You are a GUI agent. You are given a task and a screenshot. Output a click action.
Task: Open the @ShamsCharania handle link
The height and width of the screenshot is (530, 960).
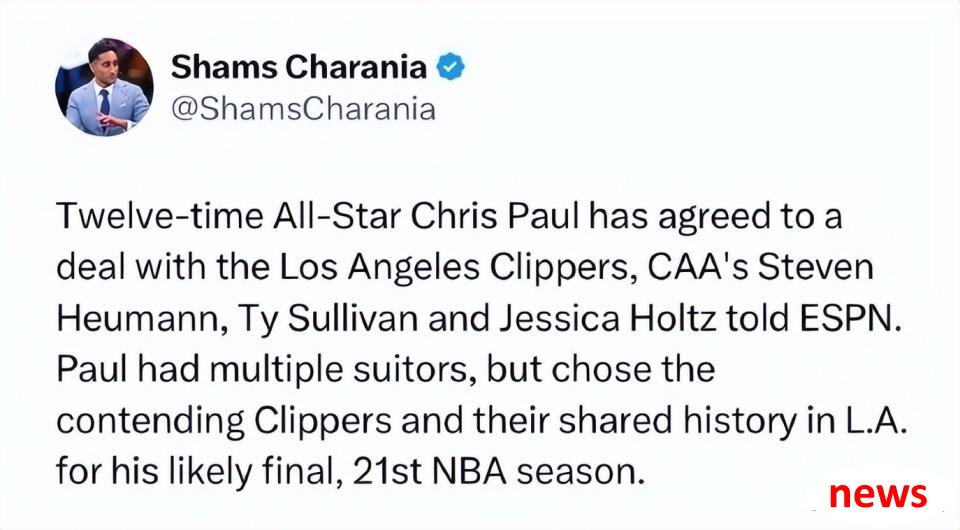pyautogui.click(x=304, y=109)
